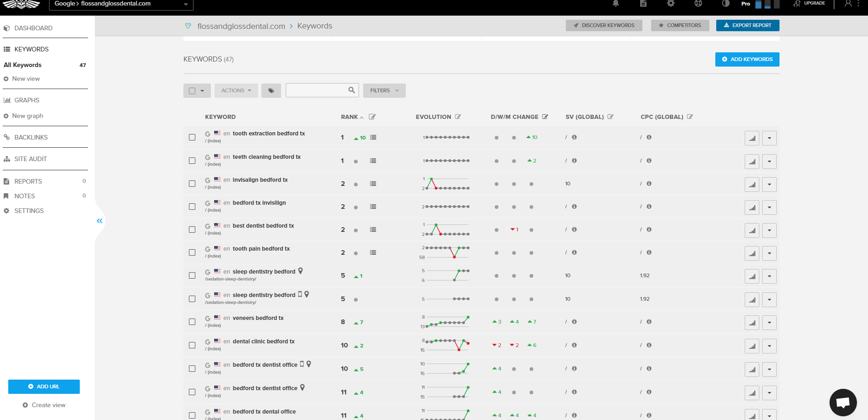The image size is (868, 420).
Task: Click CPC info icon for veneers bedford tx
Action: coord(649,322)
